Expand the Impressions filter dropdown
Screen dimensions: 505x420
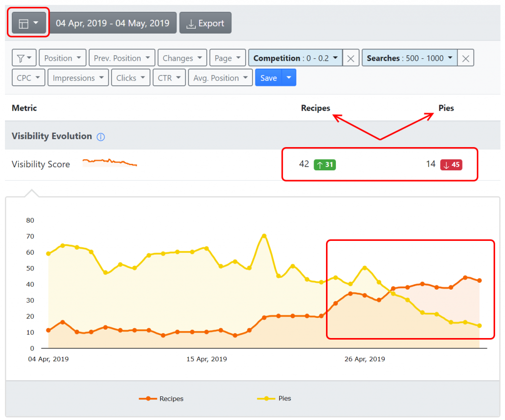(78, 77)
